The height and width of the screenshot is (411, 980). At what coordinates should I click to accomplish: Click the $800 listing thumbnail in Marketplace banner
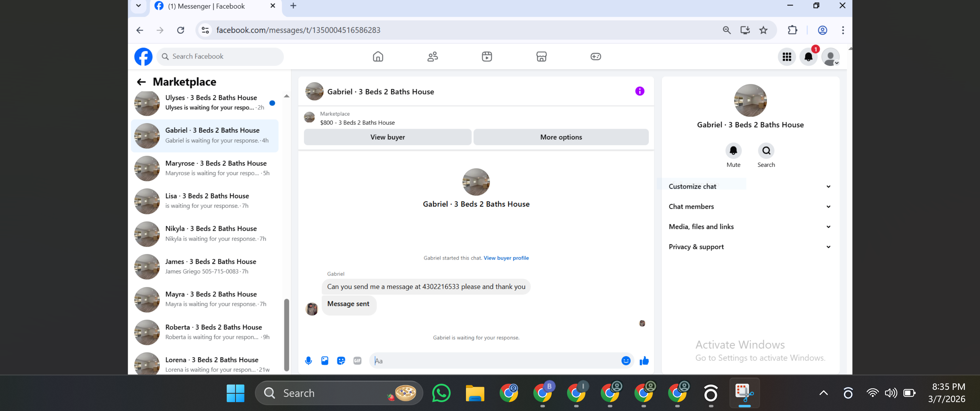coord(309,117)
